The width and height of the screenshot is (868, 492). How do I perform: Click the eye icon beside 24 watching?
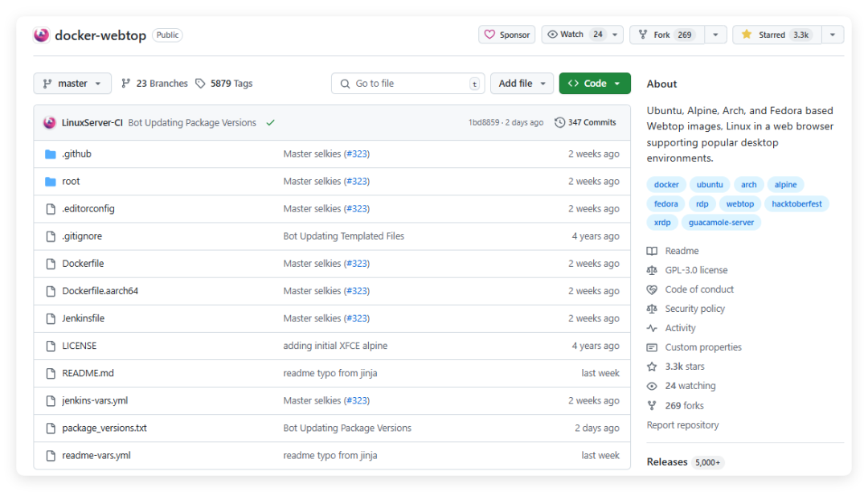tap(652, 387)
